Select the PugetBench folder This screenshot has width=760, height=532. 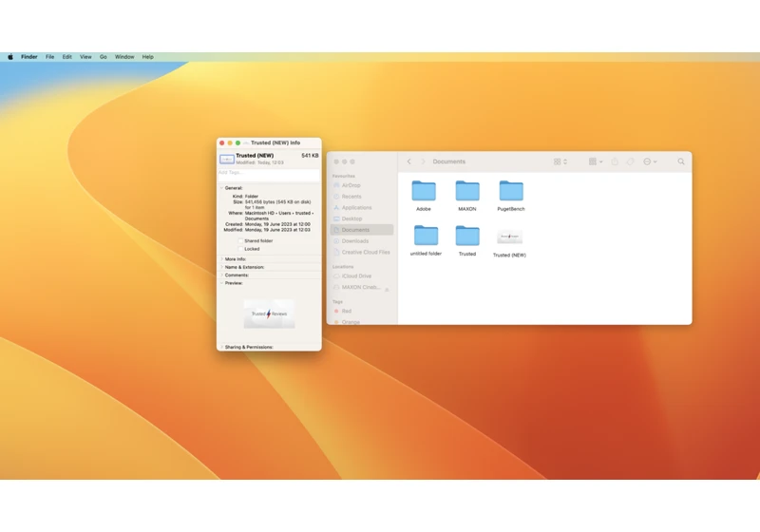(x=511, y=191)
